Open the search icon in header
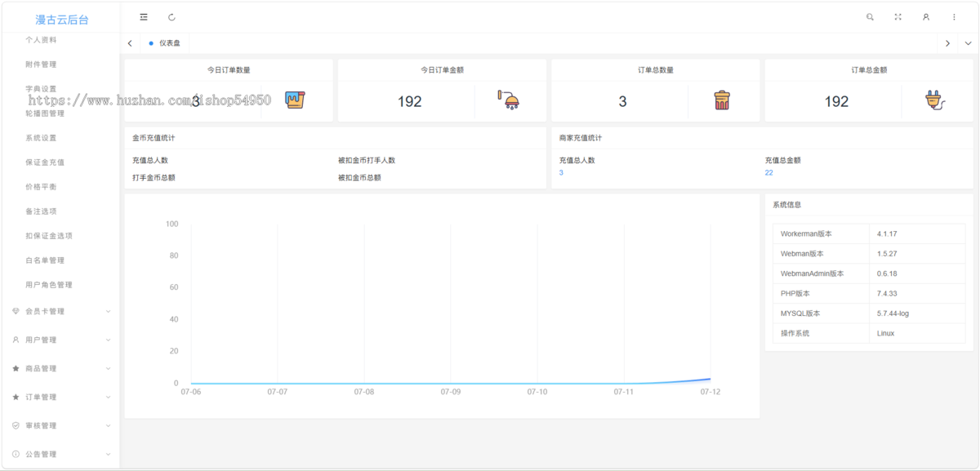Screen dimensions: 980x471 (870, 17)
